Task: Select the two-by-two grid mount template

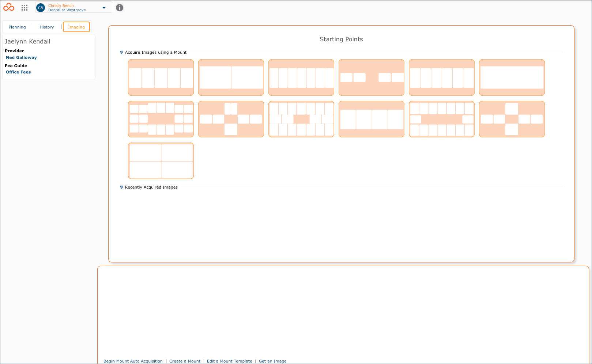Action: pos(161,161)
